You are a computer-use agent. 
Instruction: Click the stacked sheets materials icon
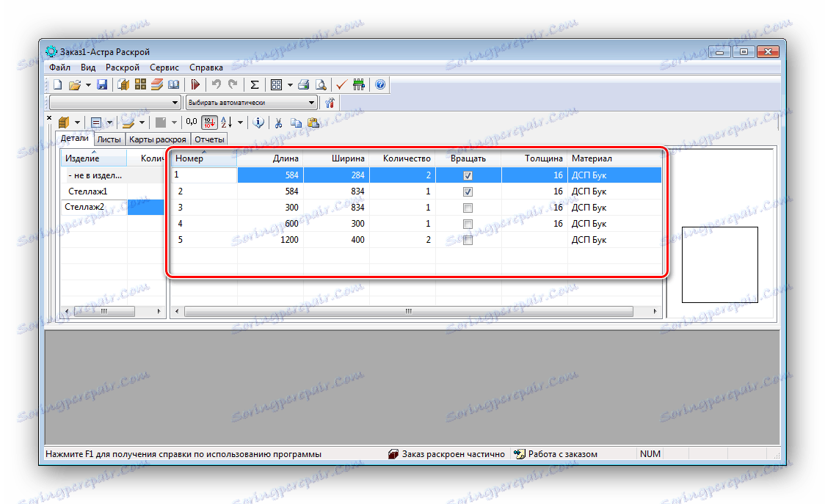point(157,84)
